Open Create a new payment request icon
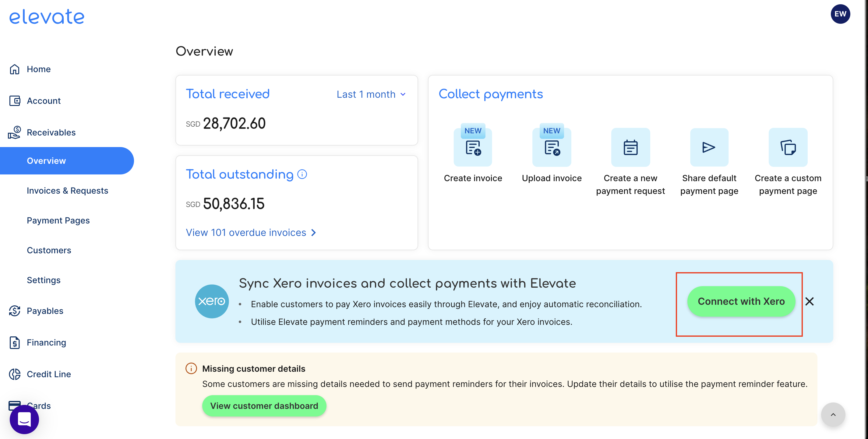 (x=630, y=148)
